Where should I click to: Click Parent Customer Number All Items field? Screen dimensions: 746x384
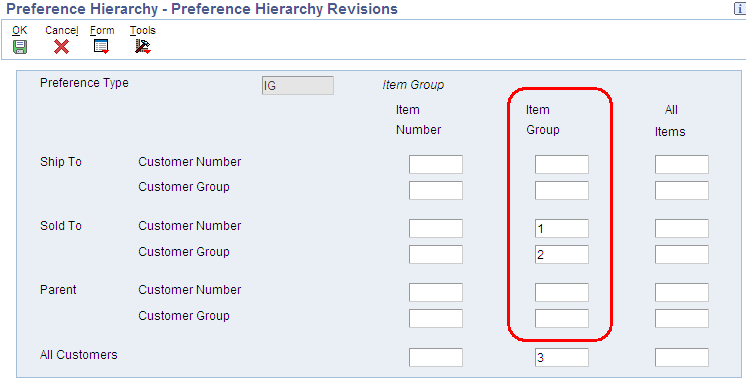point(682,293)
